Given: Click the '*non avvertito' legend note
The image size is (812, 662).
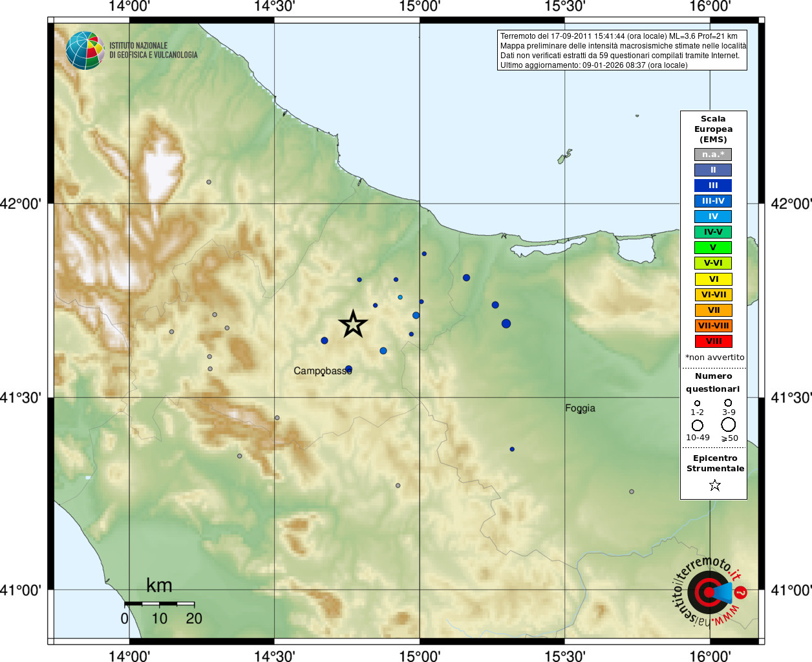Looking at the screenshot, I should pyautogui.click(x=714, y=358).
